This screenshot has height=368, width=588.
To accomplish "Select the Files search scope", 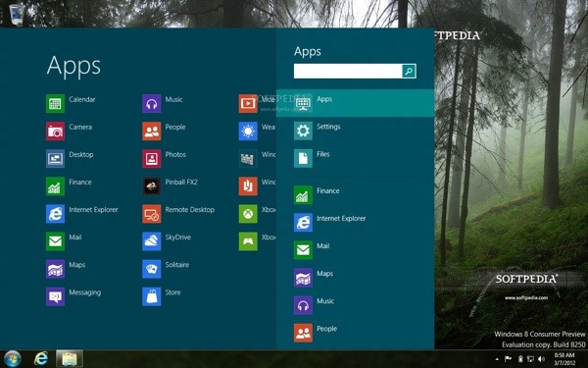I will click(x=355, y=158).
